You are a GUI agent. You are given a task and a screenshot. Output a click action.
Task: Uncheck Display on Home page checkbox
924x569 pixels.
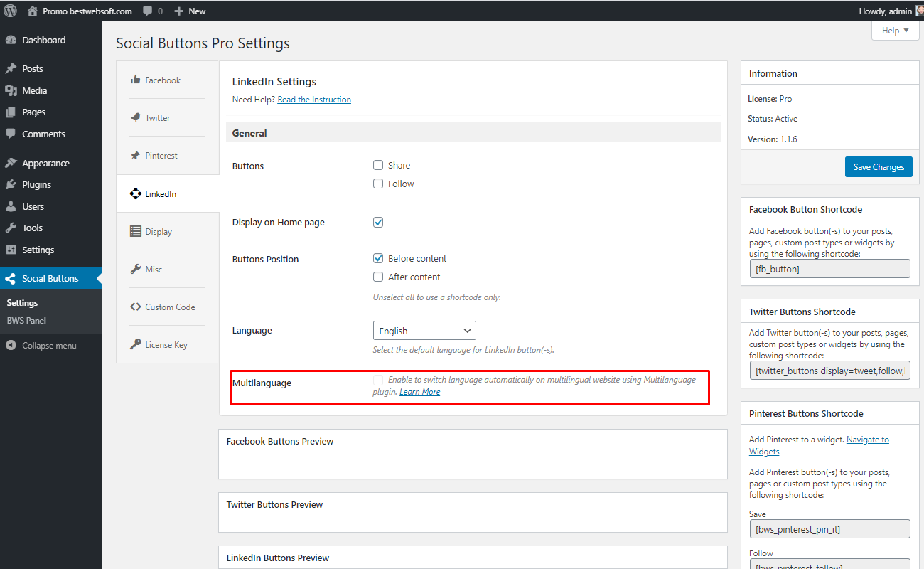click(x=378, y=222)
